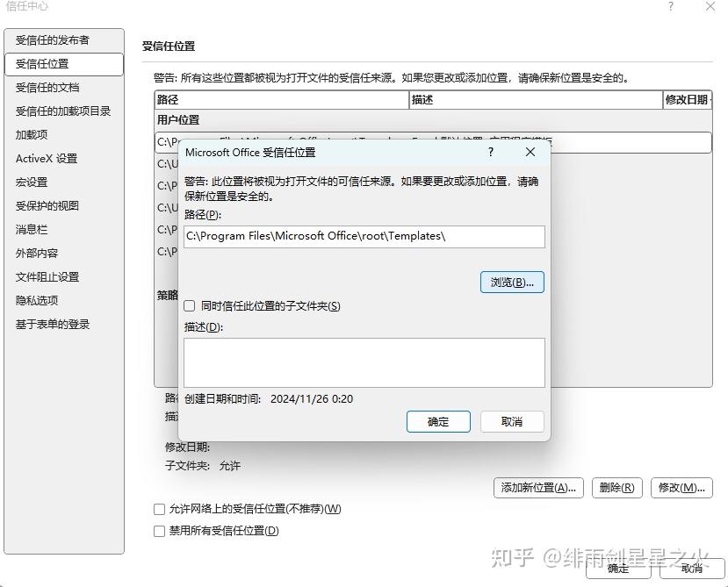Open ActiveX 设置 settings
728x587 pixels.
coord(52,158)
